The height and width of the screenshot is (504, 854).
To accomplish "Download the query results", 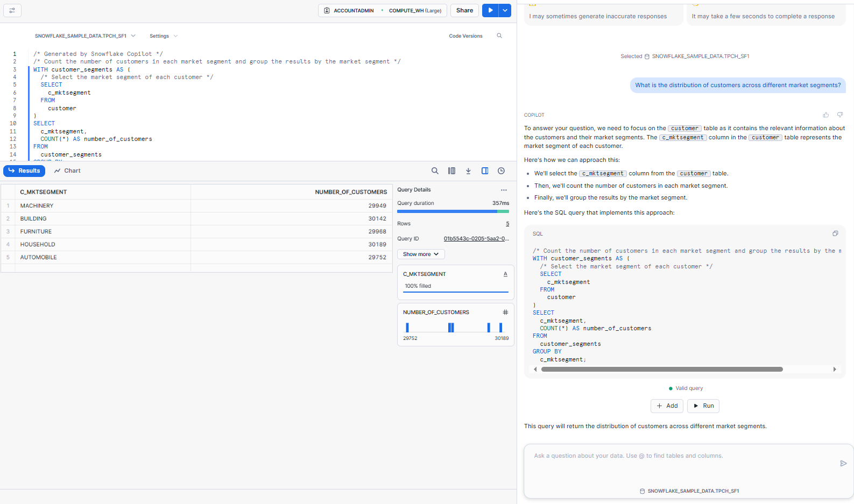I will click(x=468, y=171).
